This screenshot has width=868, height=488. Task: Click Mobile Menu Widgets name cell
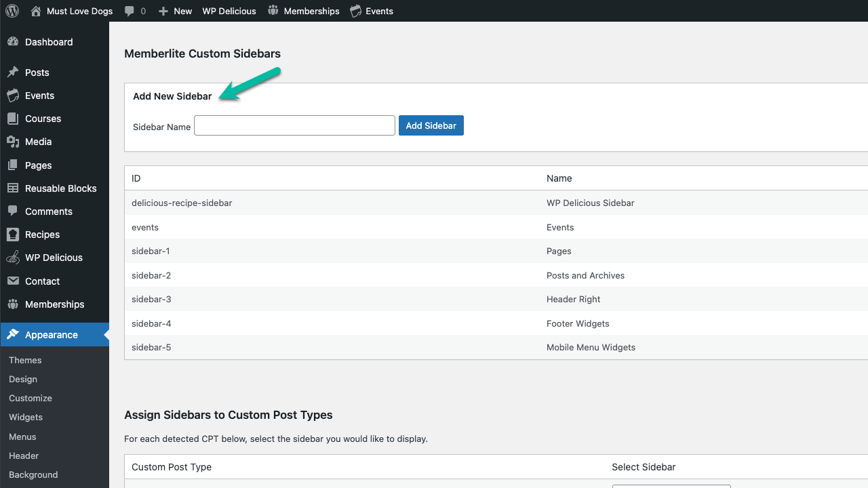591,347
